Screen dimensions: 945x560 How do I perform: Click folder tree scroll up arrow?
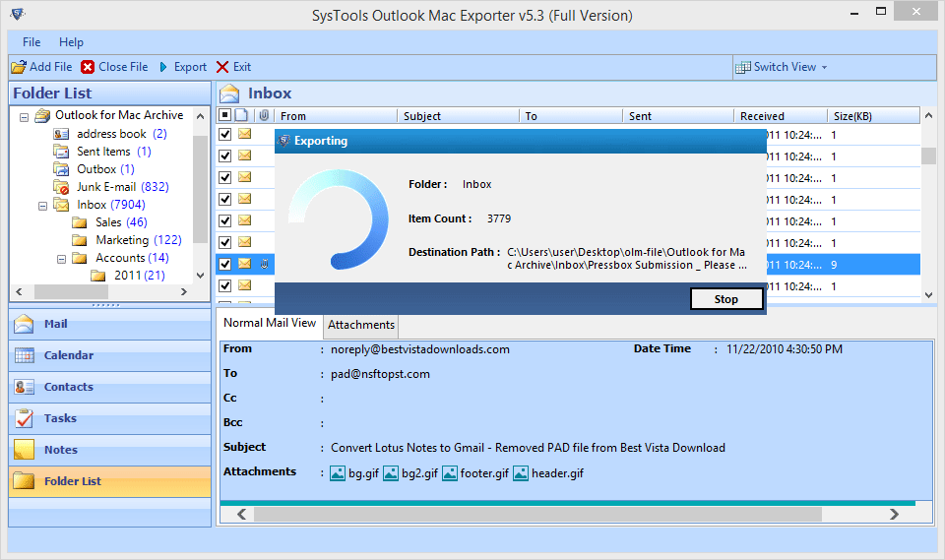coord(201,116)
